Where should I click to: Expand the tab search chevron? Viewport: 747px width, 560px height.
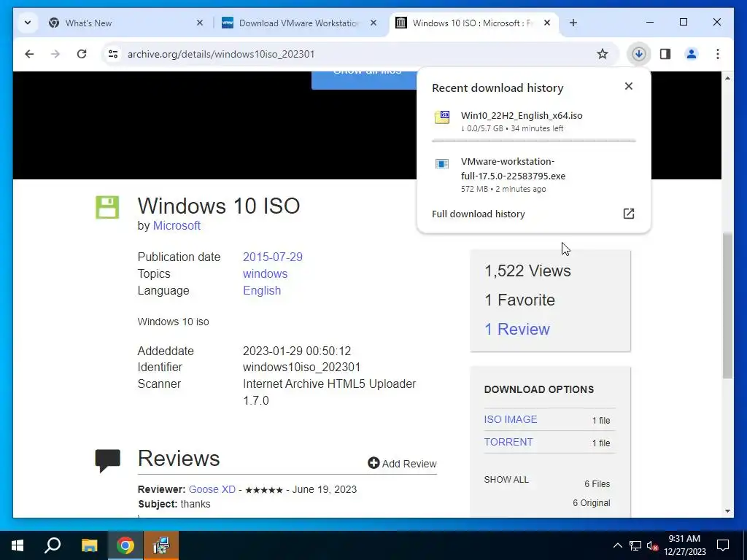(28, 23)
